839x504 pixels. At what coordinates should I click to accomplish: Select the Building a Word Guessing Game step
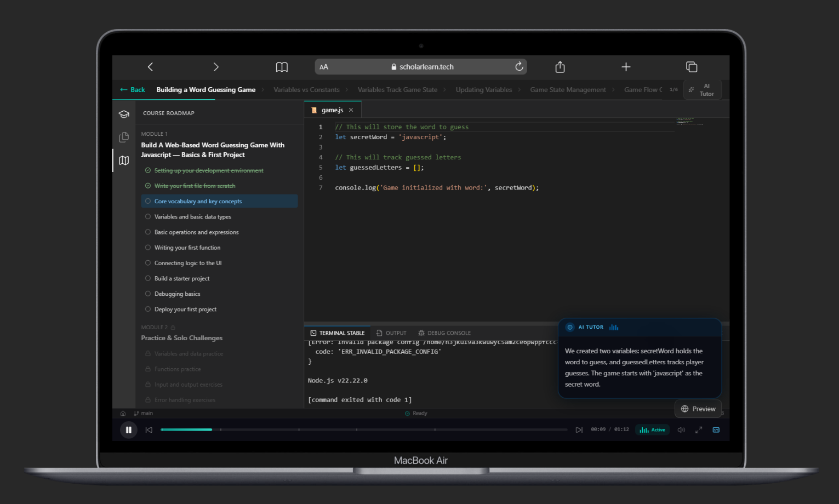(206, 90)
